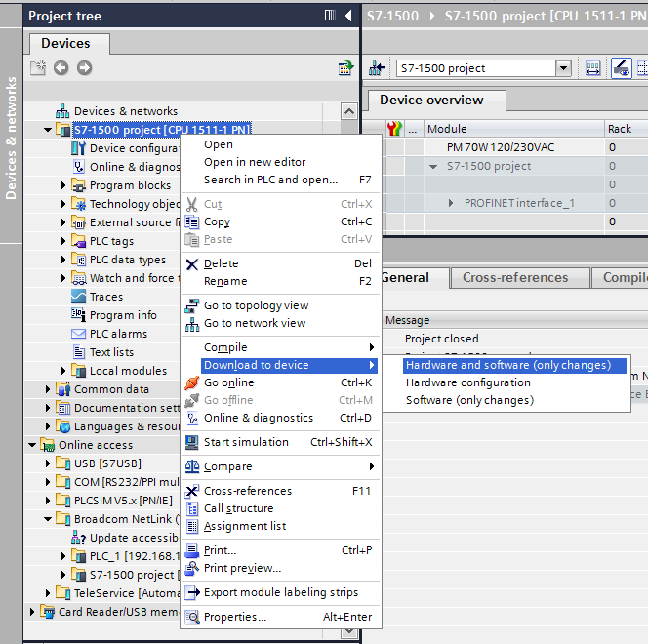Screen dimensions: 648x644
Task: Click the module status wrench column icon
Action: click(x=393, y=129)
